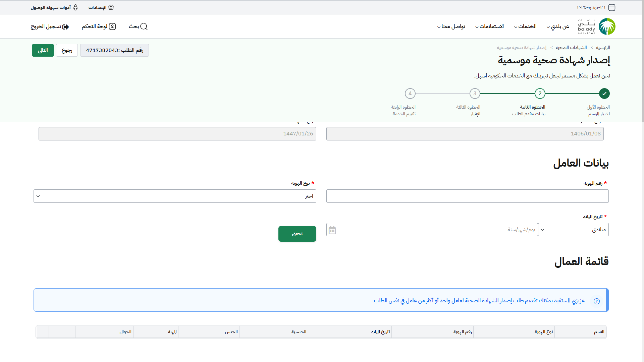Click the blue question mark info icon
Viewport: 644px width, 362px height.
(x=597, y=301)
